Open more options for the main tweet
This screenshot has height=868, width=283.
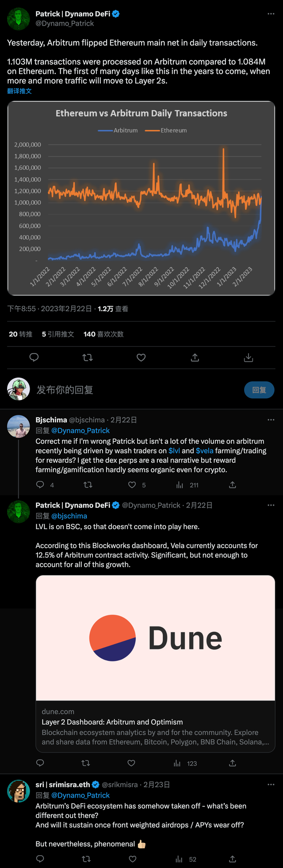(271, 14)
